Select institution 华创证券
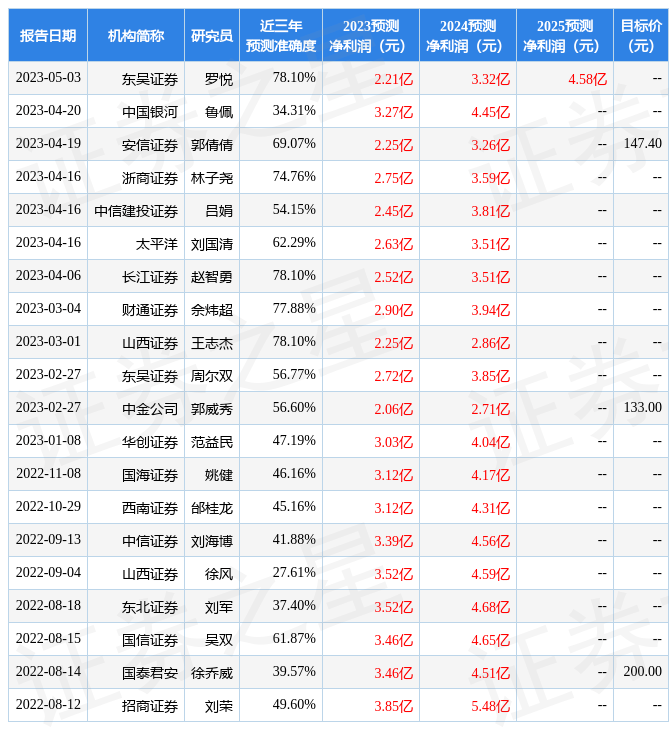This screenshot has width=669, height=730. (x=150, y=443)
